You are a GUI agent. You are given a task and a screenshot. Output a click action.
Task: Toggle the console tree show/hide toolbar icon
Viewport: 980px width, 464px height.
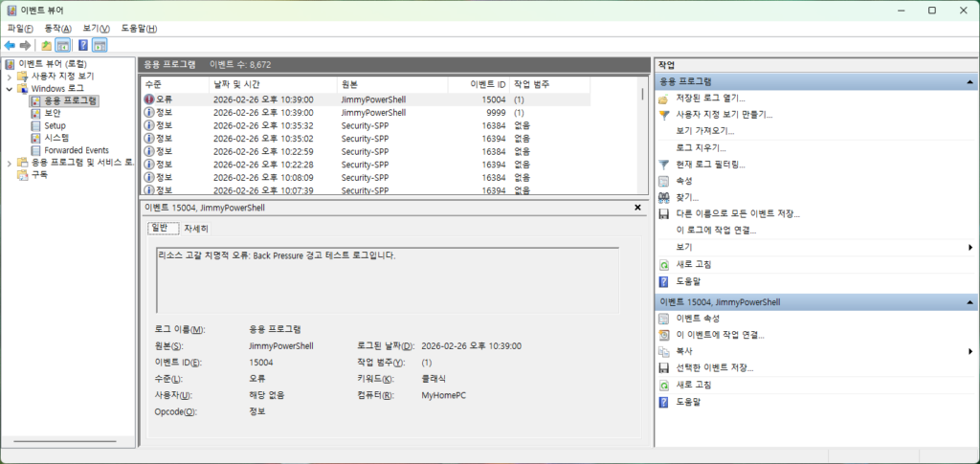tap(62, 45)
